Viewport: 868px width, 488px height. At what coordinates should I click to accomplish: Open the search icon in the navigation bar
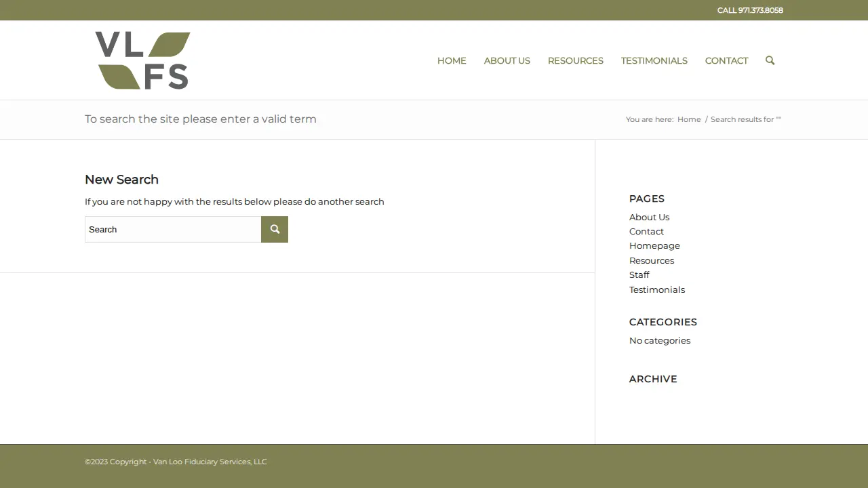[770, 60]
